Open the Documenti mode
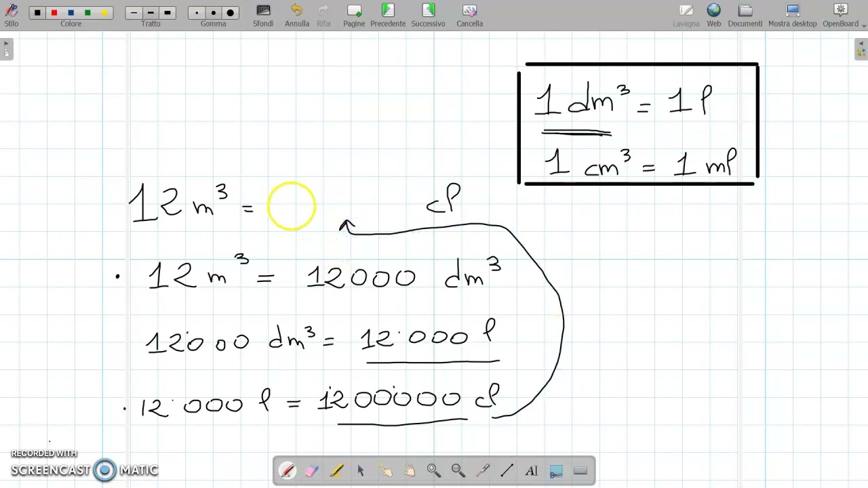The width and height of the screenshot is (868, 488). point(745,15)
